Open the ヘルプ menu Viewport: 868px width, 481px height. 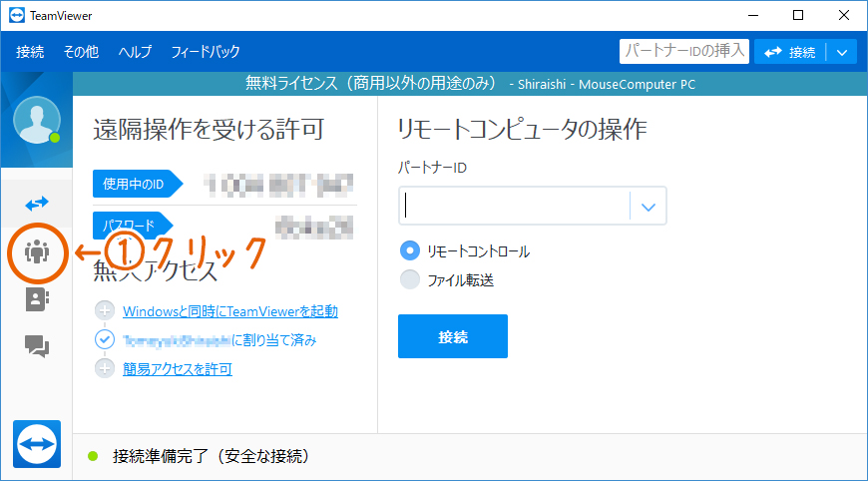coord(135,52)
